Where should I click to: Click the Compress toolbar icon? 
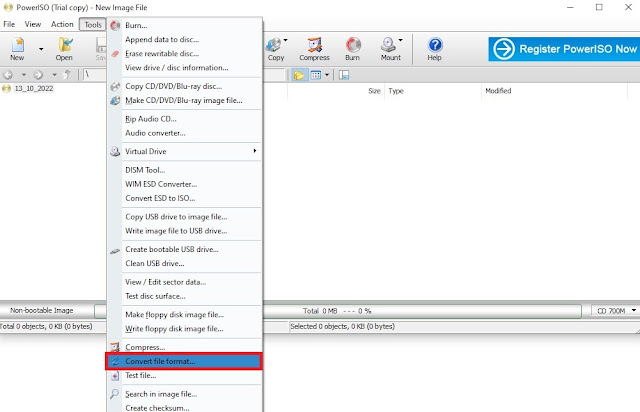tap(314, 49)
